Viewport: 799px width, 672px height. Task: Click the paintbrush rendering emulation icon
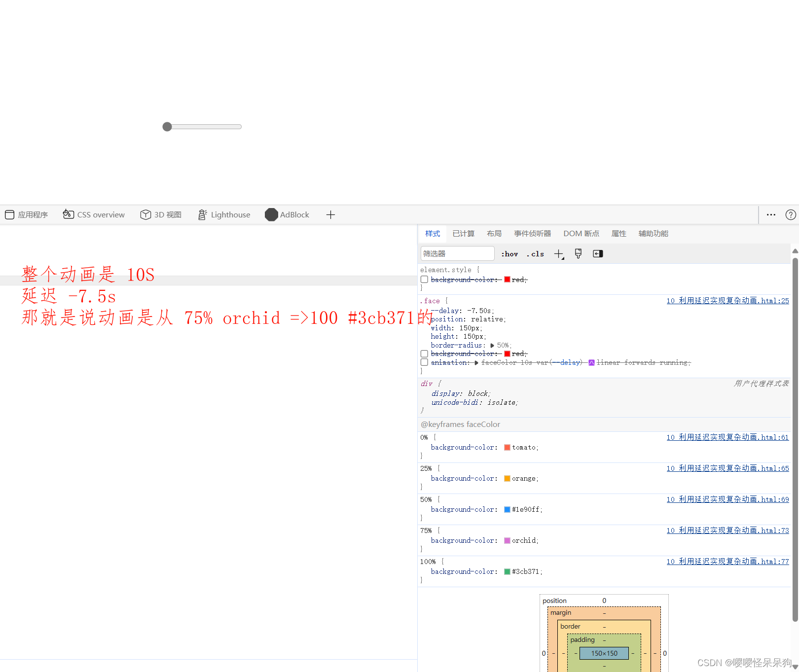coord(578,253)
